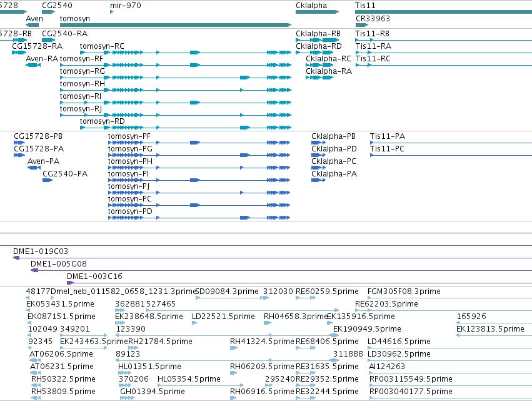Click the CG15728-PB protein label
The image size is (532, 401).
[x=38, y=136]
